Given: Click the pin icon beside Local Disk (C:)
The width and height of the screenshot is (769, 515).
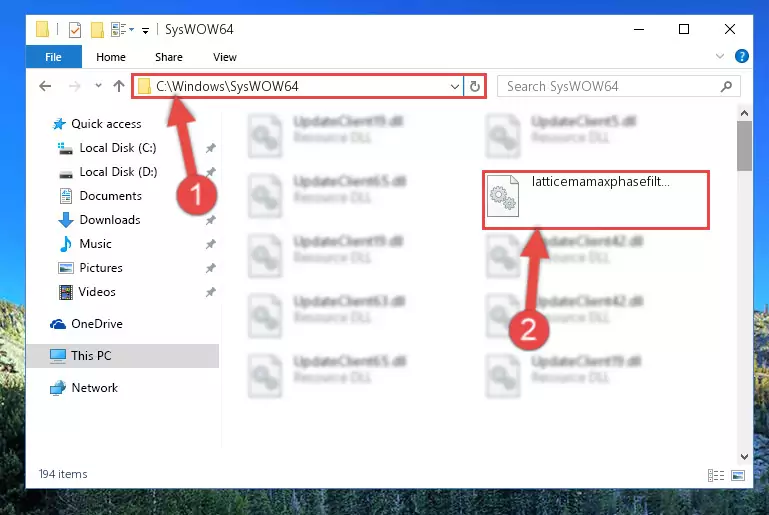Looking at the screenshot, I should click(x=210, y=148).
